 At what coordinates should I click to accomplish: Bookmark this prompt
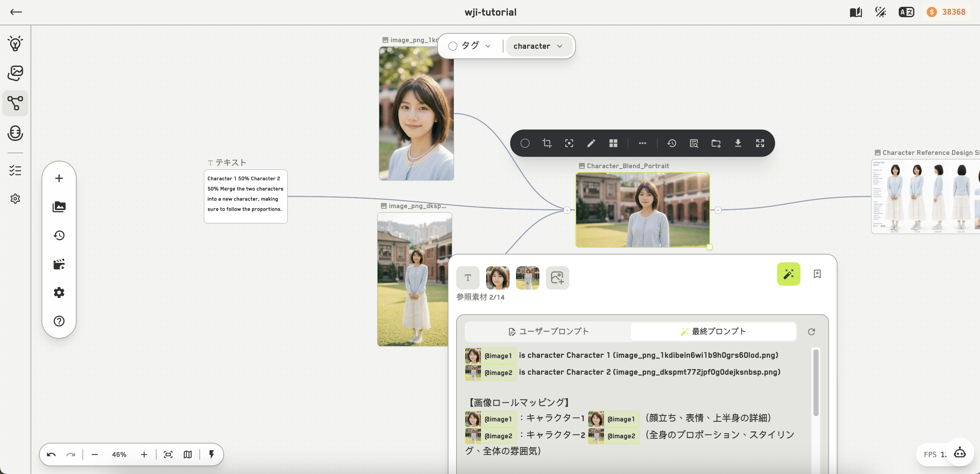[817, 274]
